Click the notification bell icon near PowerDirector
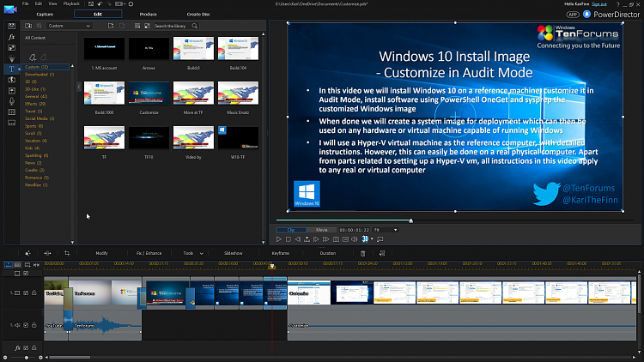 pyautogui.click(x=587, y=14)
